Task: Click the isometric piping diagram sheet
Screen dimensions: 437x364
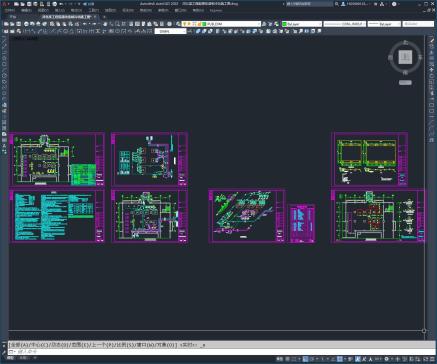Action: (x=247, y=216)
